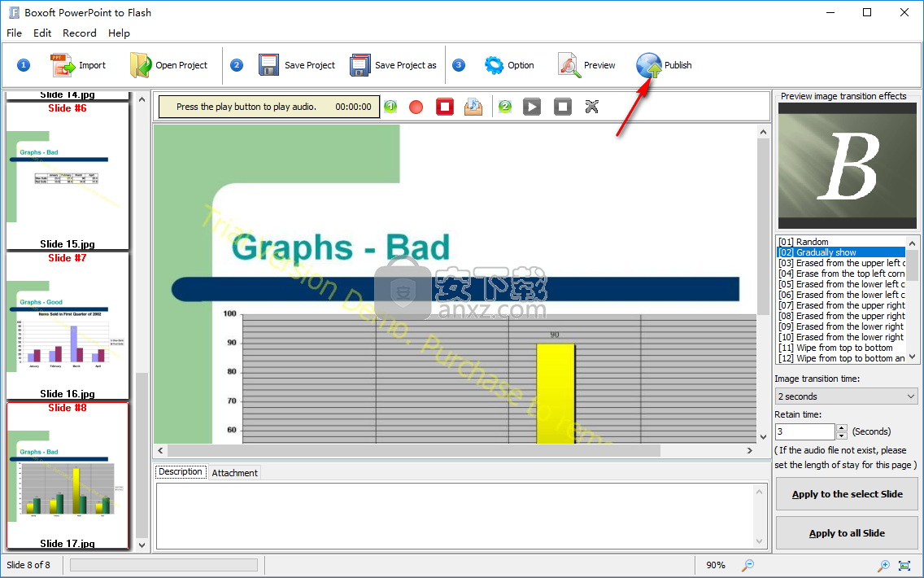The width and height of the screenshot is (924, 578).
Task: Stop audio playback with gray stop button
Action: coord(563,107)
